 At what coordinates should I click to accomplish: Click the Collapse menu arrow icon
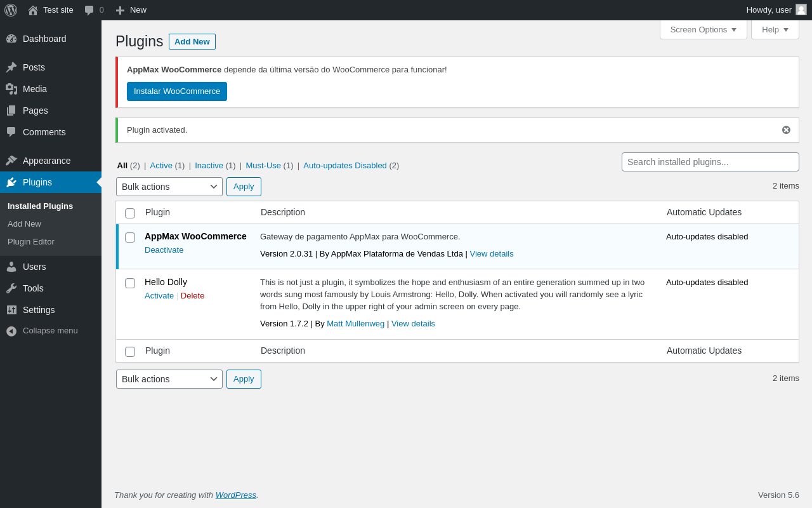(11, 331)
